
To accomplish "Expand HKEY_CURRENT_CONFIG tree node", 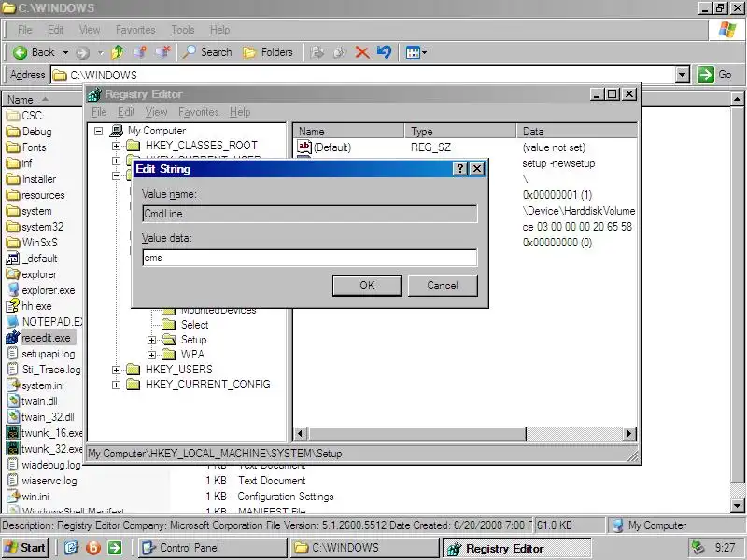I will [116, 385].
